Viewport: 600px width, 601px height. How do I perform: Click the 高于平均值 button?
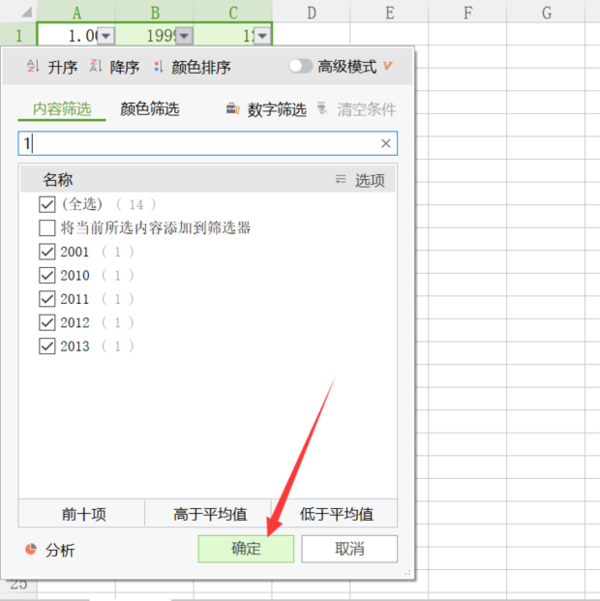click(208, 514)
